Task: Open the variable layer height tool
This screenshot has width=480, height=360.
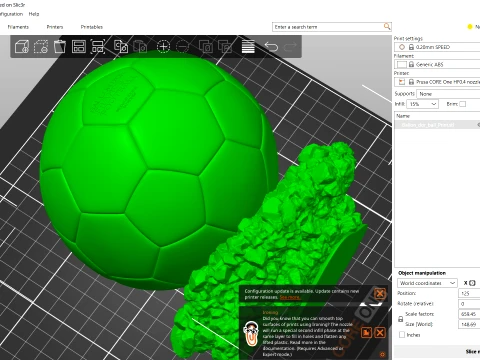Action: pyautogui.click(x=248, y=47)
